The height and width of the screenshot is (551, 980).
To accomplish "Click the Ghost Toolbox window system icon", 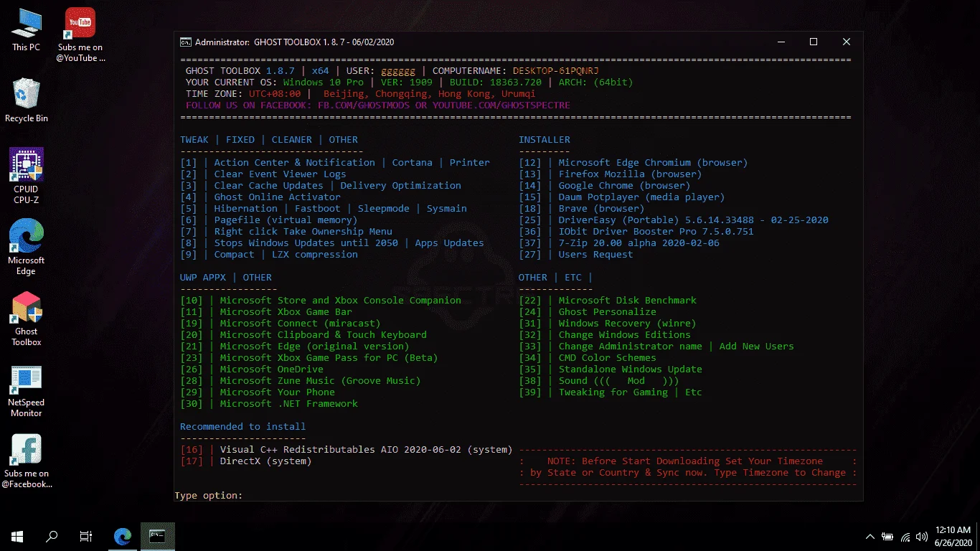I will tap(185, 42).
